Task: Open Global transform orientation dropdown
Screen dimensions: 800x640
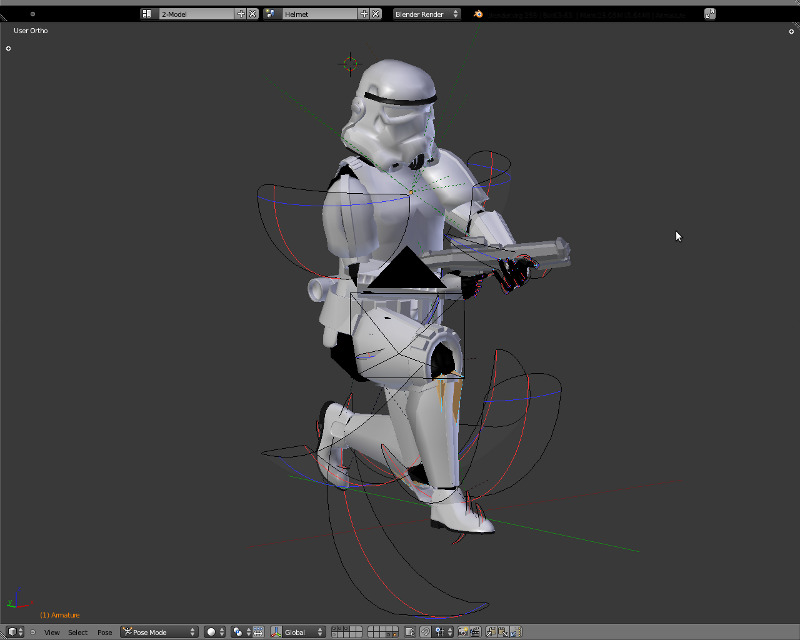Action: [304, 632]
